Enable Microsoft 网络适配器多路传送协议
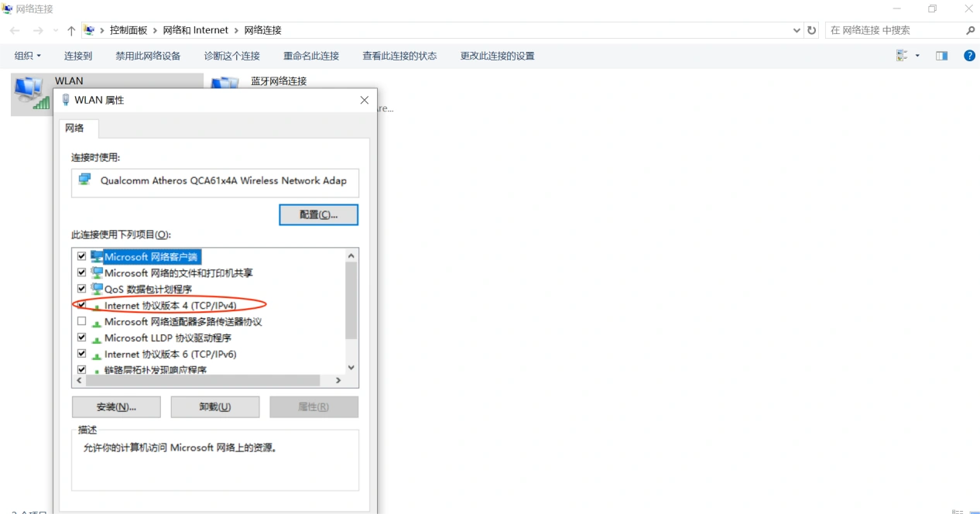Screen dimensions: 980x514 (x=81, y=321)
